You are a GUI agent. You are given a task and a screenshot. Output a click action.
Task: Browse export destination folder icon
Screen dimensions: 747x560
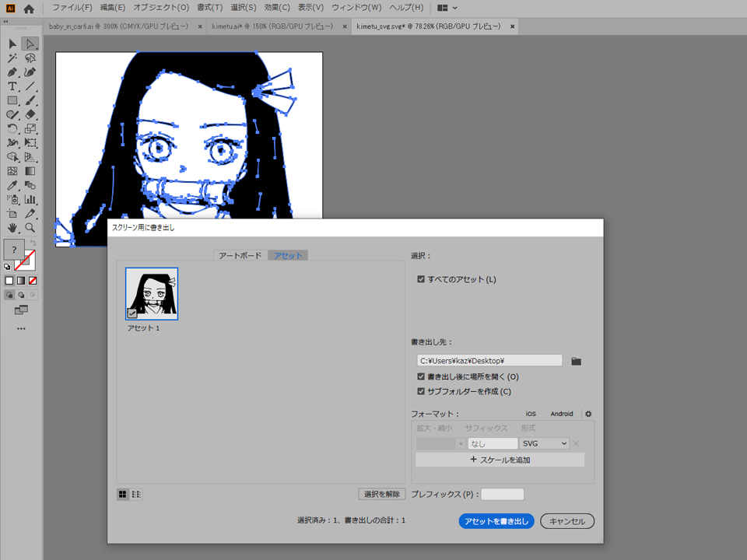(576, 362)
